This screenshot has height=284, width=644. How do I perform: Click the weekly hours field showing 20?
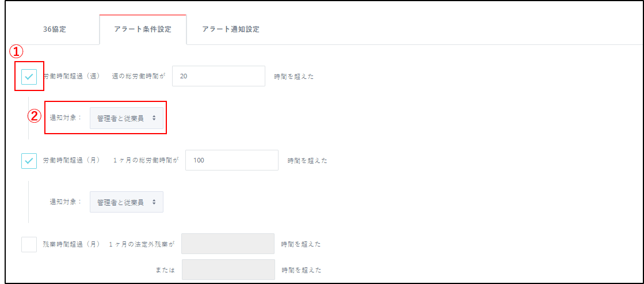pos(219,76)
